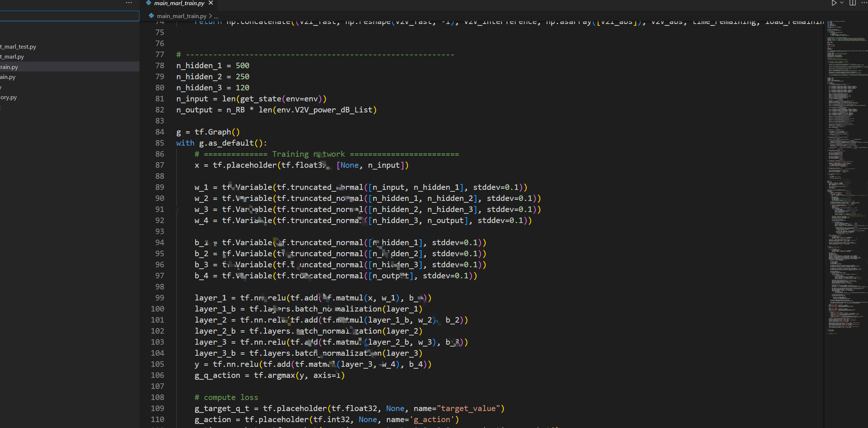Open Explorer views ellipsis menu
Screen dimensions: 868x428
tap(129, 3)
